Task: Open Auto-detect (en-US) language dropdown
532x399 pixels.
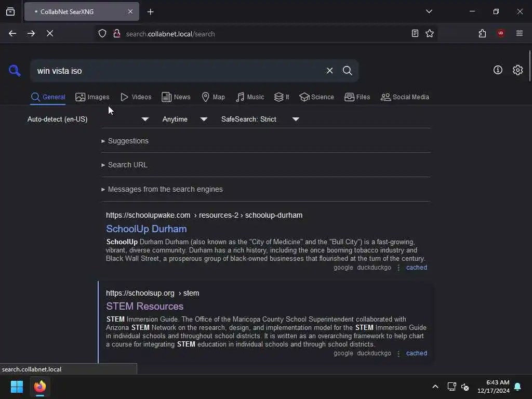Action: (x=88, y=119)
